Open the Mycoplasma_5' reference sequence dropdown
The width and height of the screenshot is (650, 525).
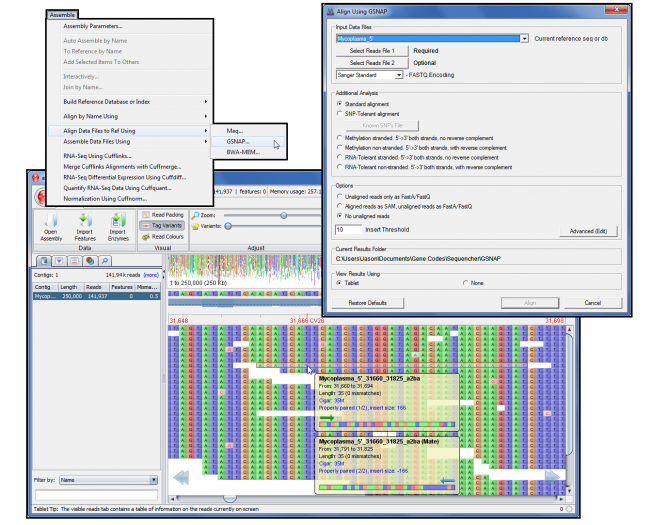point(524,38)
